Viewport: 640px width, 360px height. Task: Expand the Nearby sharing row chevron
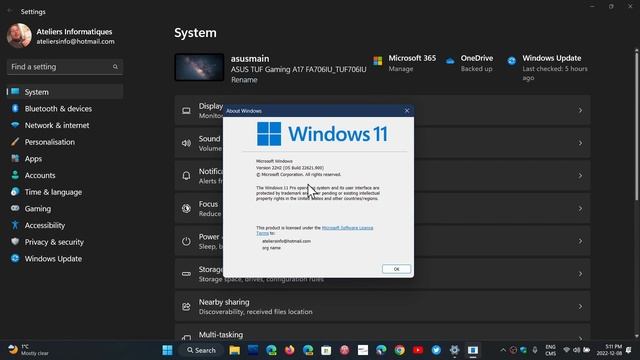tap(580, 307)
